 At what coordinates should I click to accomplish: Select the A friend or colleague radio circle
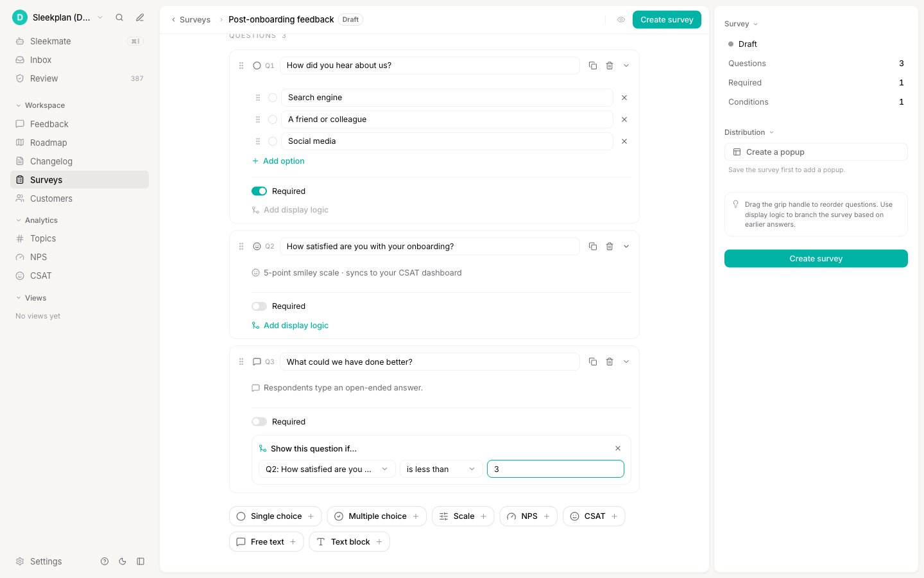[273, 119]
